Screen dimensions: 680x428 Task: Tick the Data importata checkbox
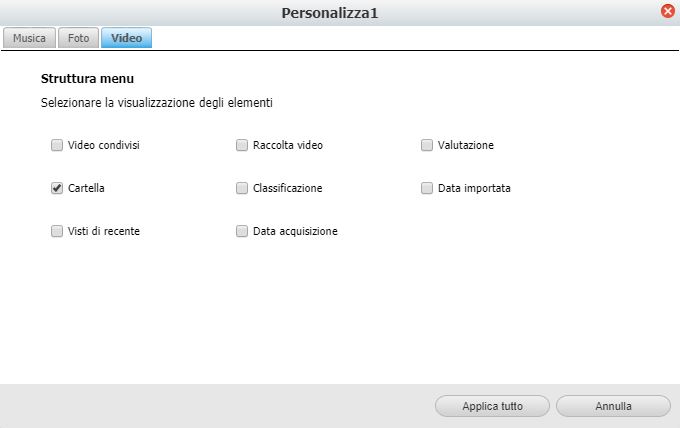click(427, 188)
